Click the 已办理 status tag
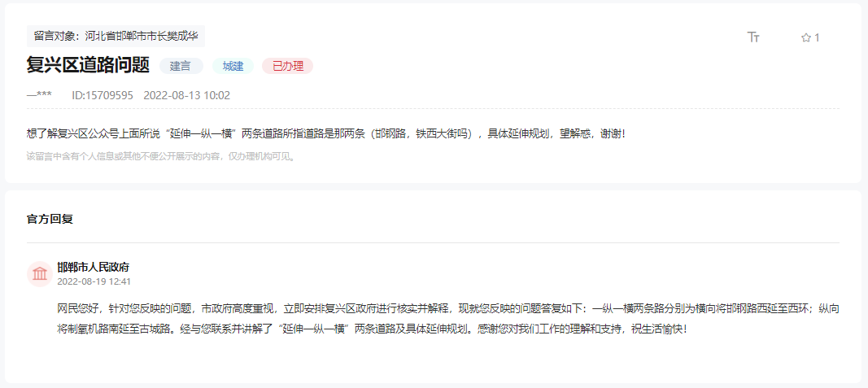Screen dimensions: 868x388 pos(288,66)
